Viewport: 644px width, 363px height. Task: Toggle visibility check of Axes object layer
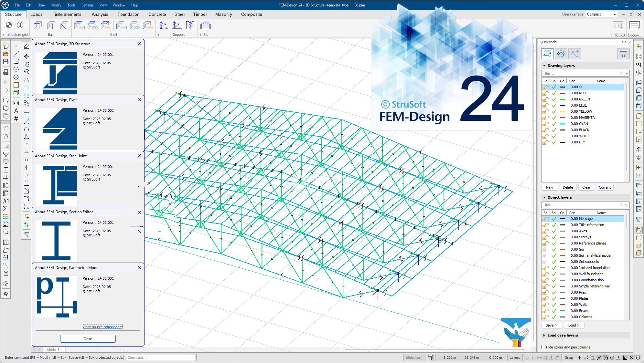[x=554, y=231]
